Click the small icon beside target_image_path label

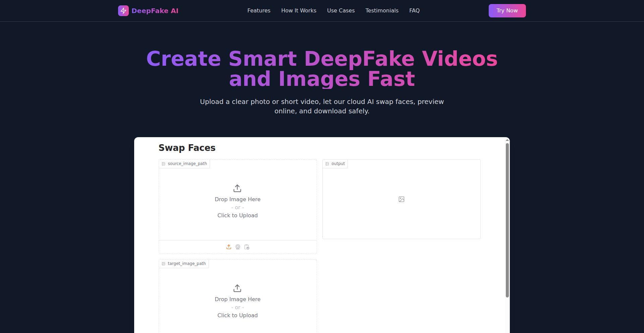tap(164, 264)
